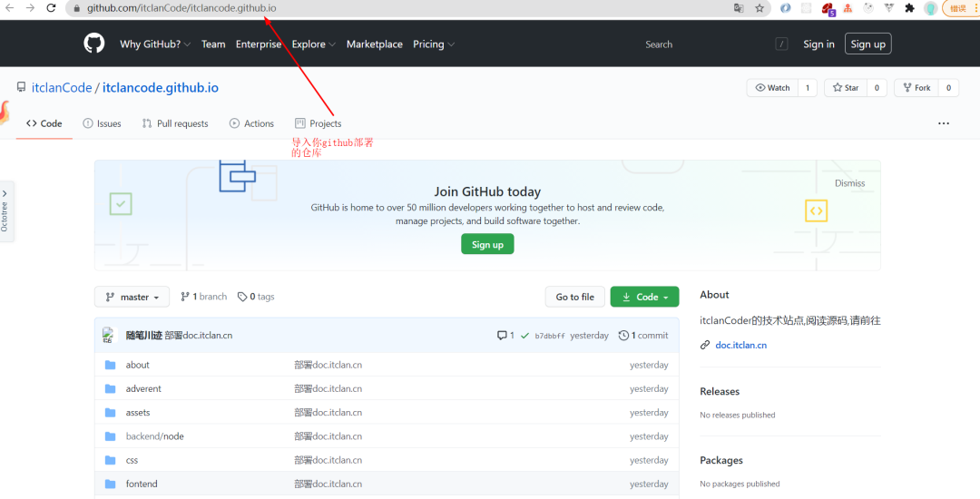Click the assets folder icon
Image resolution: width=980 pixels, height=499 pixels.
tap(111, 412)
